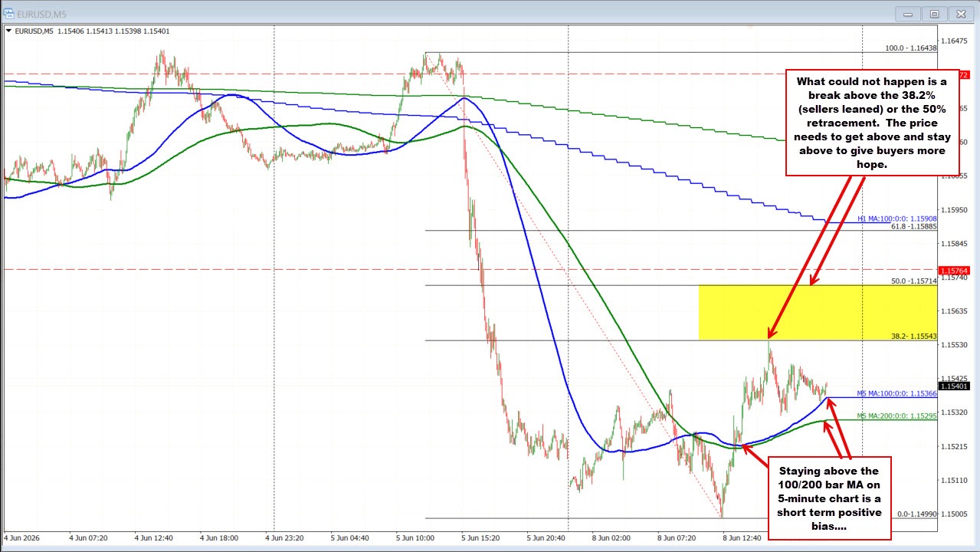Click the 1.16475 price scale value
Image resolution: width=980 pixels, height=552 pixels.
click(955, 41)
